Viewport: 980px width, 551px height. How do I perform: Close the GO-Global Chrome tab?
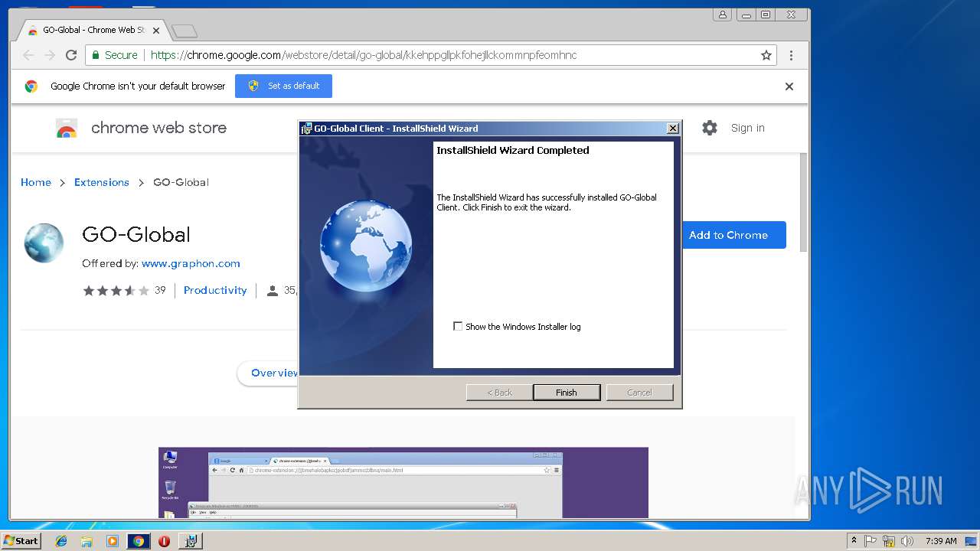tap(156, 31)
